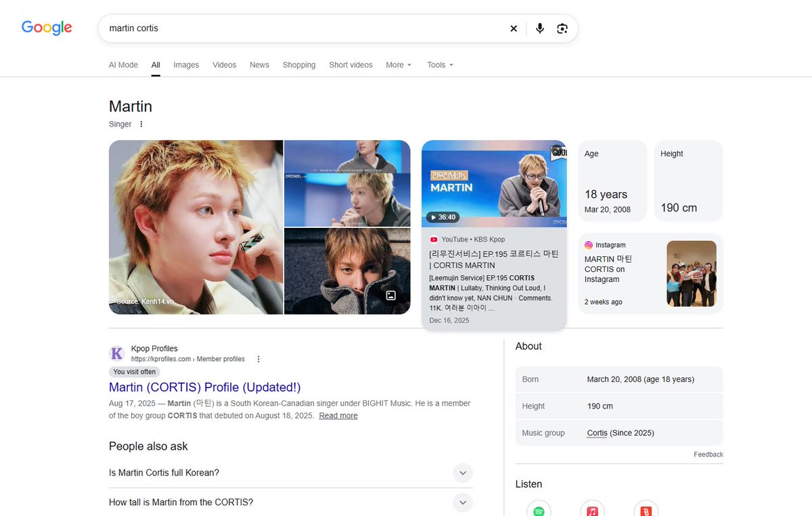Open the three-dot menu beside Singer
Image resolution: width=812 pixels, height=516 pixels.
tap(141, 124)
